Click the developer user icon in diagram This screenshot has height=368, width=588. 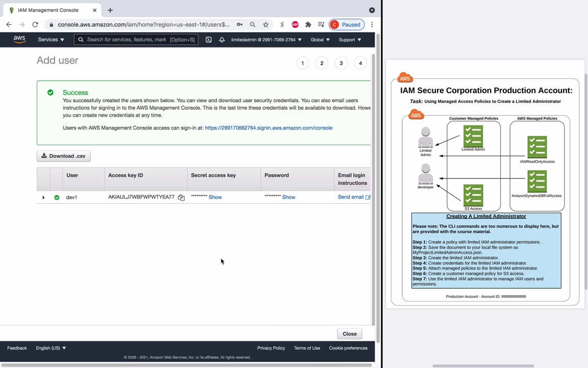pyautogui.click(x=426, y=174)
